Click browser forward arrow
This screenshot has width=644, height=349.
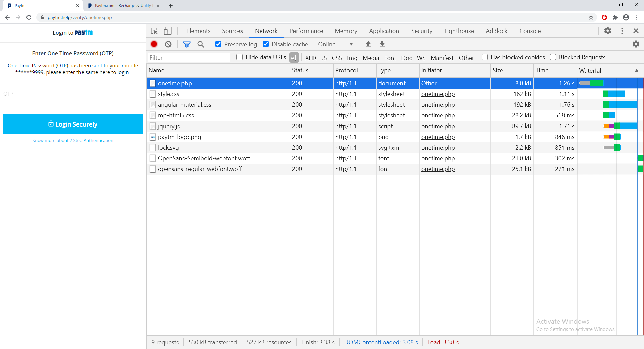click(x=18, y=17)
